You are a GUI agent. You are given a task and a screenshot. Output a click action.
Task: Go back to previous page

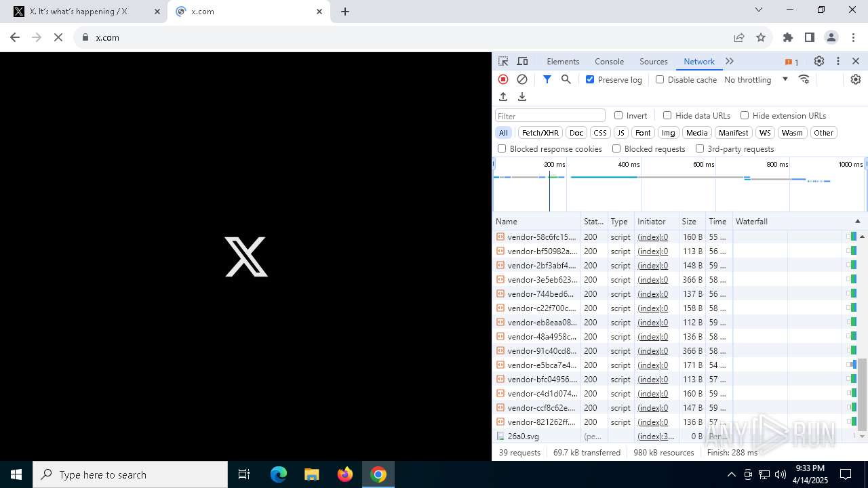pyautogui.click(x=15, y=37)
